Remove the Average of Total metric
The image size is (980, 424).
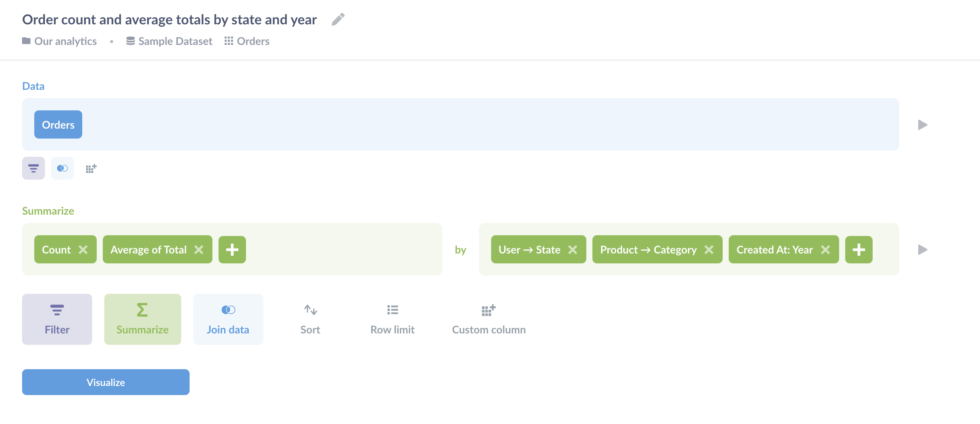pyautogui.click(x=199, y=250)
